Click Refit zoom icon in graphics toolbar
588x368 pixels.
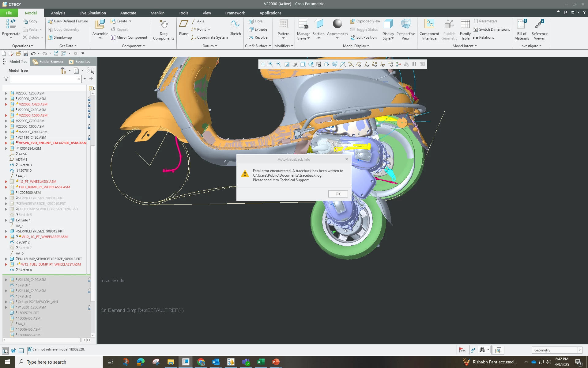click(263, 64)
